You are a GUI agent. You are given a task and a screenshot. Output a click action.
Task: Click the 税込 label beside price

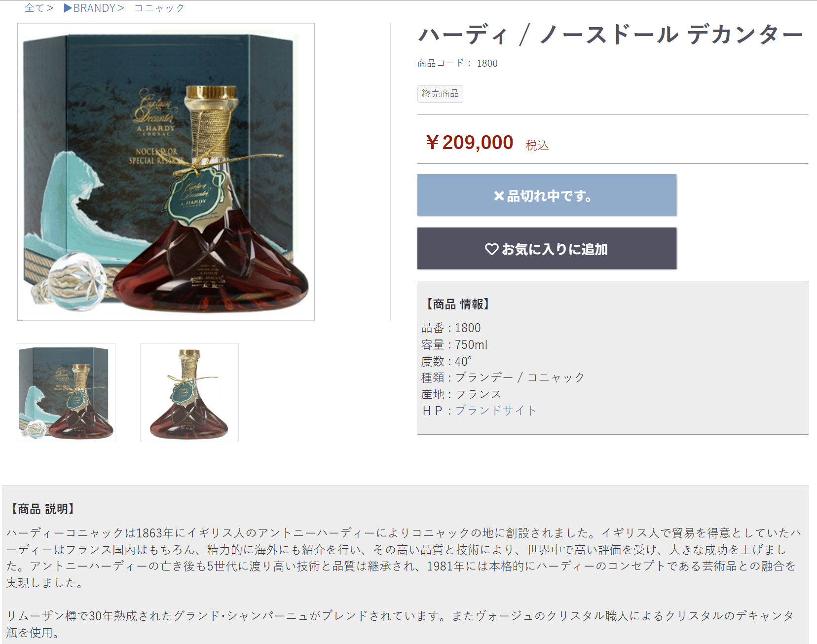click(x=537, y=145)
